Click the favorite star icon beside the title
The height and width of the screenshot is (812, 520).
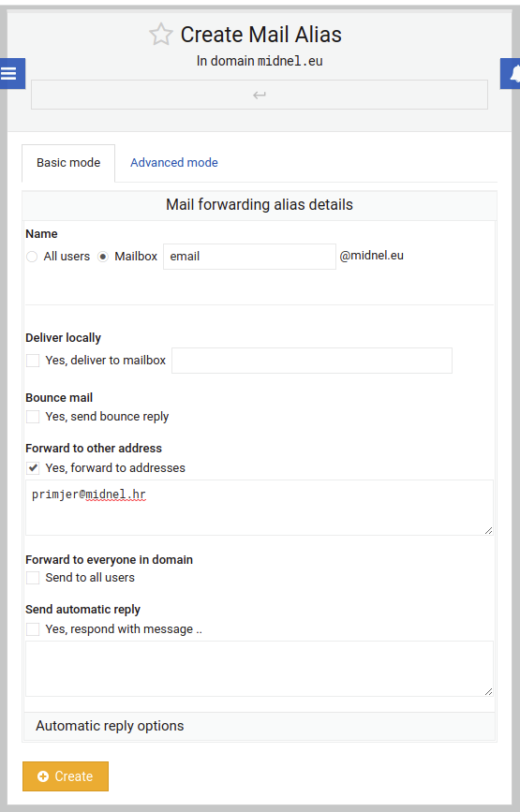coord(160,35)
